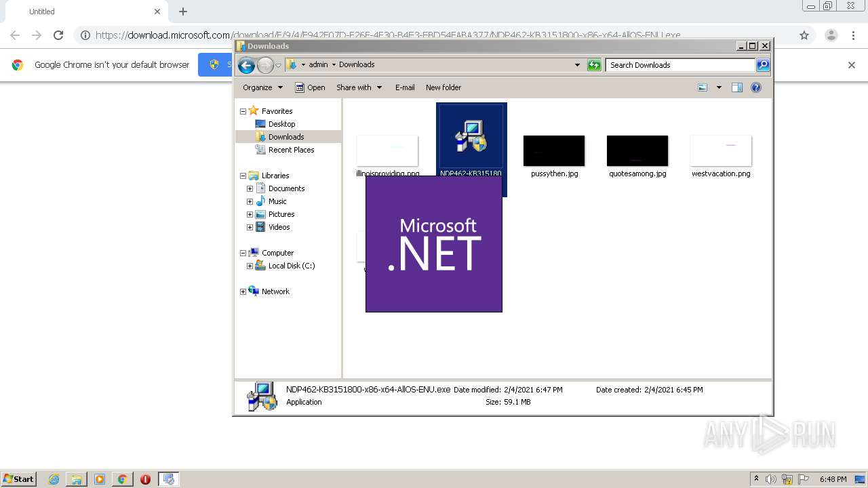Expand the Network tree node
This screenshot has height=488, width=868.
pyautogui.click(x=243, y=291)
